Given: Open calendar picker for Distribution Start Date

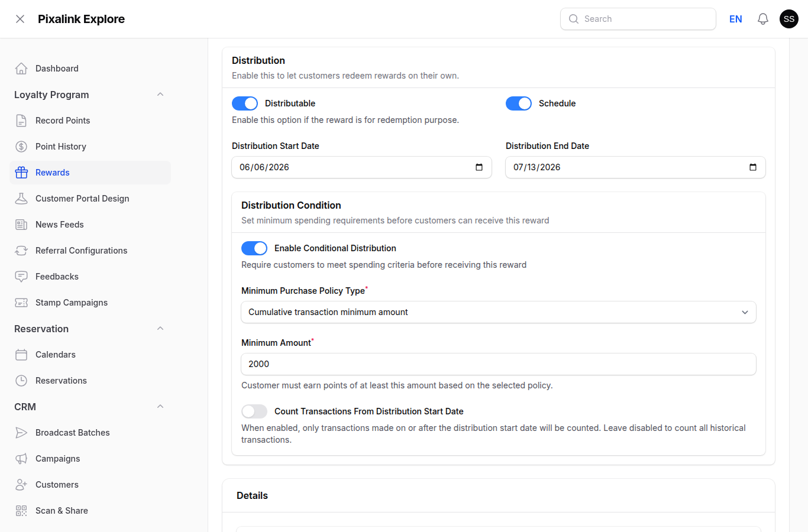Looking at the screenshot, I should tap(479, 167).
